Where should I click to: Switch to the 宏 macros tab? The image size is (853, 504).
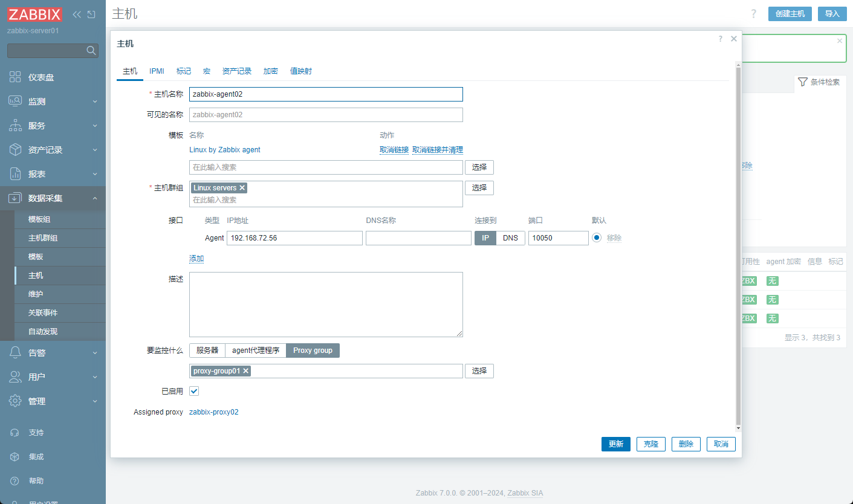click(206, 71)
